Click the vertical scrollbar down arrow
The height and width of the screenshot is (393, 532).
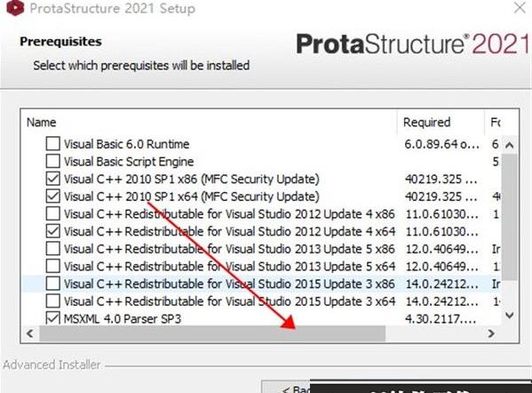[x=509, y=316]
